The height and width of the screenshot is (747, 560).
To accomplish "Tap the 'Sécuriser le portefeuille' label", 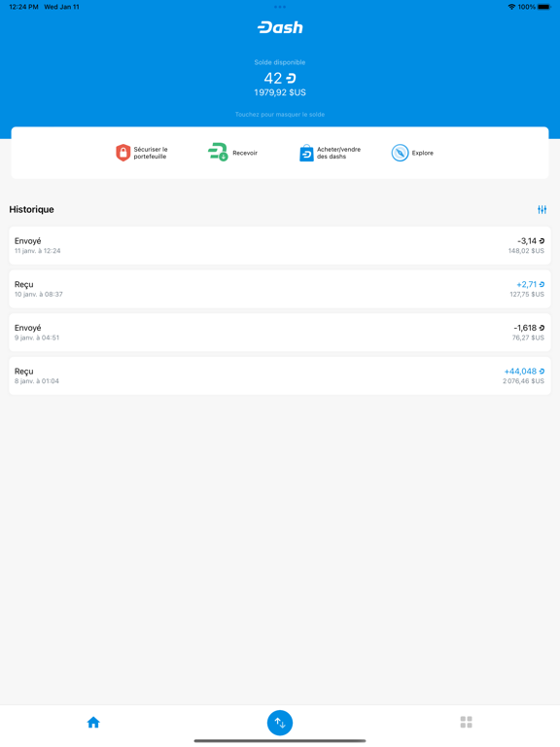I will [x=151, y=153].
